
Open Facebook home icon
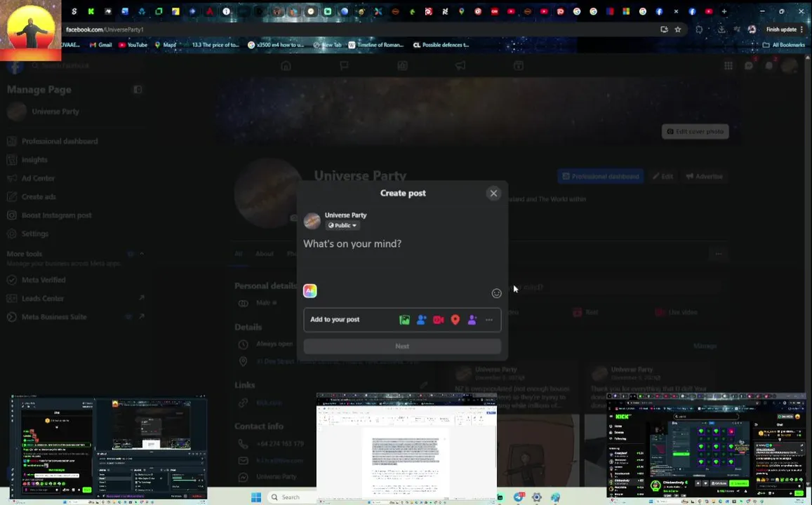[286, 66]
